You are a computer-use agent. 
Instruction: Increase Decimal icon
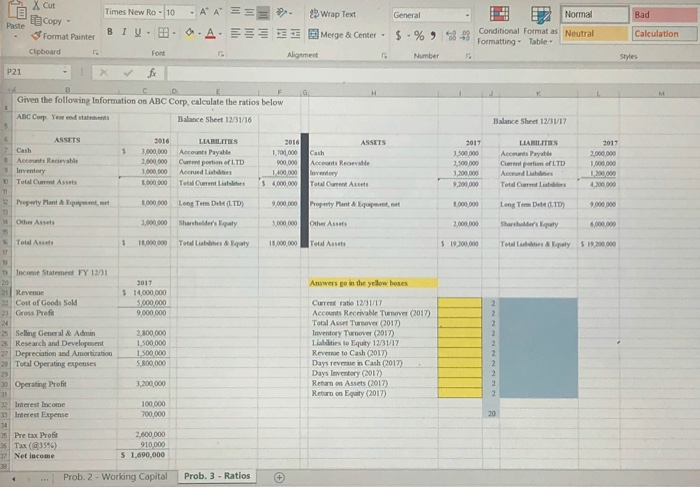point(451,35)
